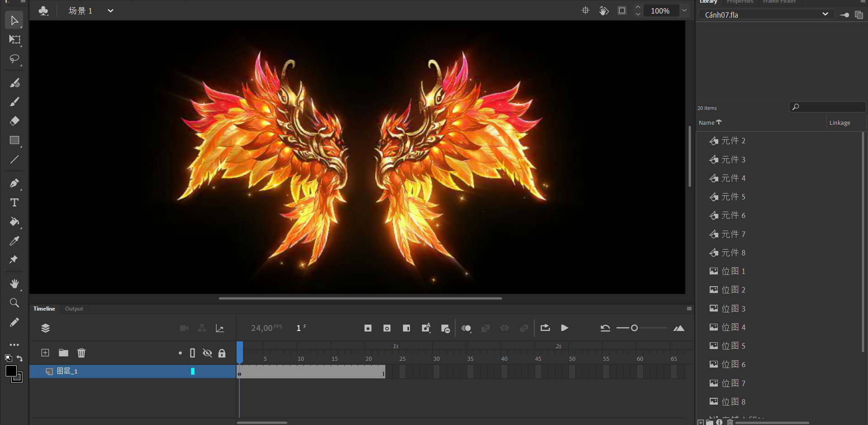Image resolution: width=868 pixels, height=425 pixels.
Task: Select the Text tool
Action: tap(14, 203)
